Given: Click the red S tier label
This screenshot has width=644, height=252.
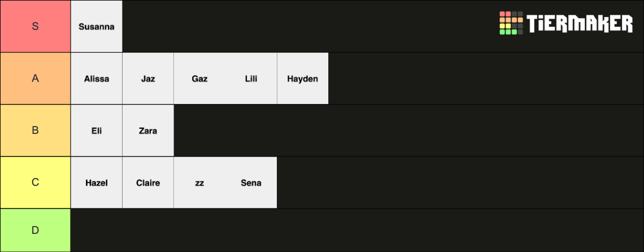Looking at the screenshot, I should [x=36, y=27].
